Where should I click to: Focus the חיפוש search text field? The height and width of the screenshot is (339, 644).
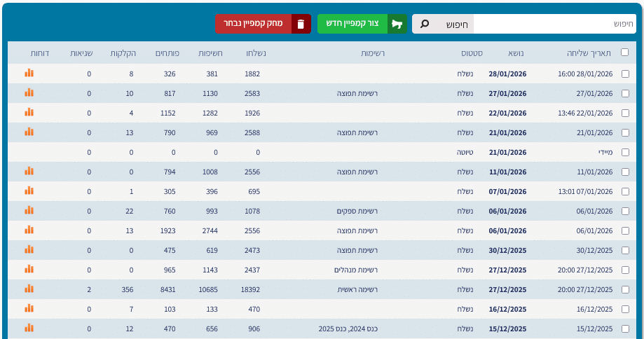[554, 24]
